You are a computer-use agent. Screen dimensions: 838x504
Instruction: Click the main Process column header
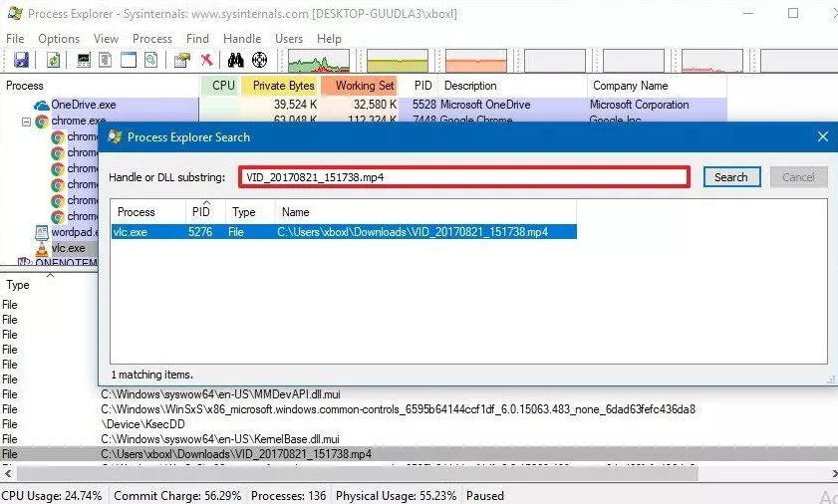(100, 86)
